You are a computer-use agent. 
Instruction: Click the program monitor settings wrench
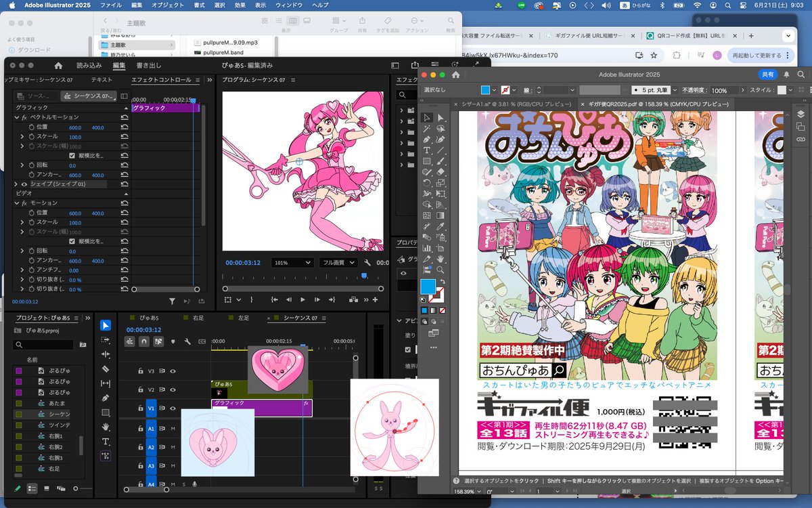pyautogui.click(x=367, y=263)
